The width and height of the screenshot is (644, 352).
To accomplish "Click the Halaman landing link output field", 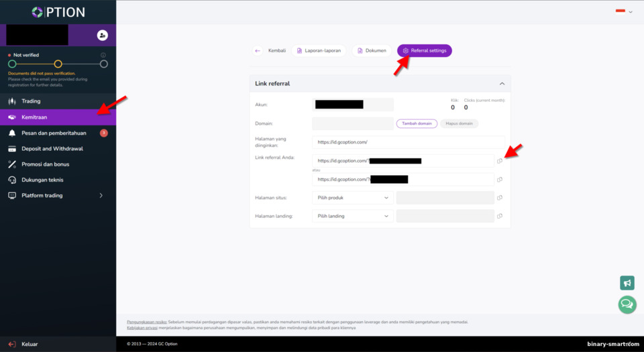I will tap(445, 216).
